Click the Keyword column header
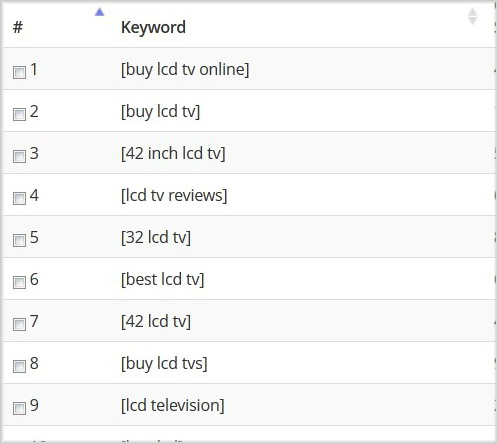 (153, 27)
